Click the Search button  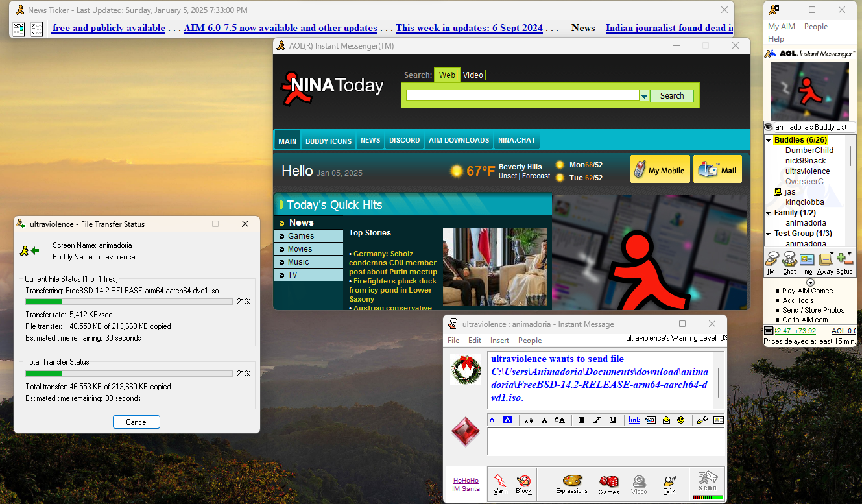click(672, 96)
